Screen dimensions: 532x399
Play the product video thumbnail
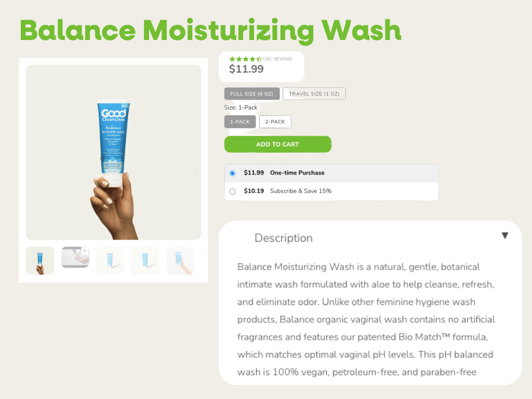point(75,257)
